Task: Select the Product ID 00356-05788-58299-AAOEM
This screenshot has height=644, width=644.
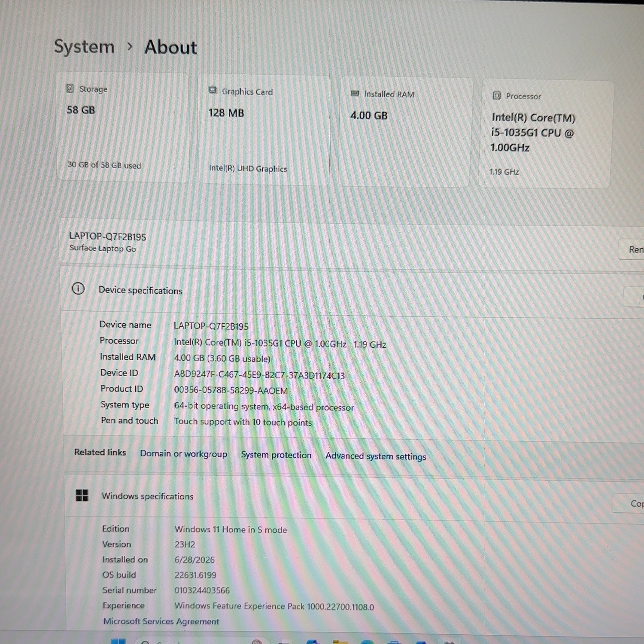Action: 231,390
